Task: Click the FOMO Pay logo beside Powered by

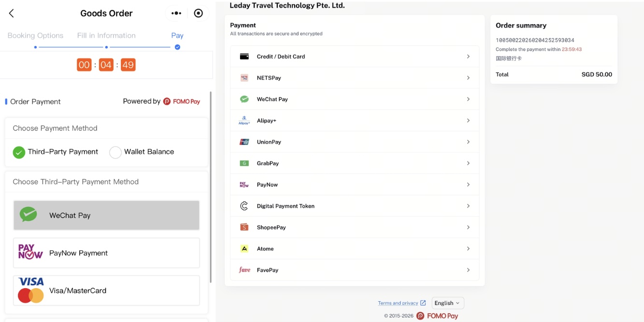Action: pos(182,102)
